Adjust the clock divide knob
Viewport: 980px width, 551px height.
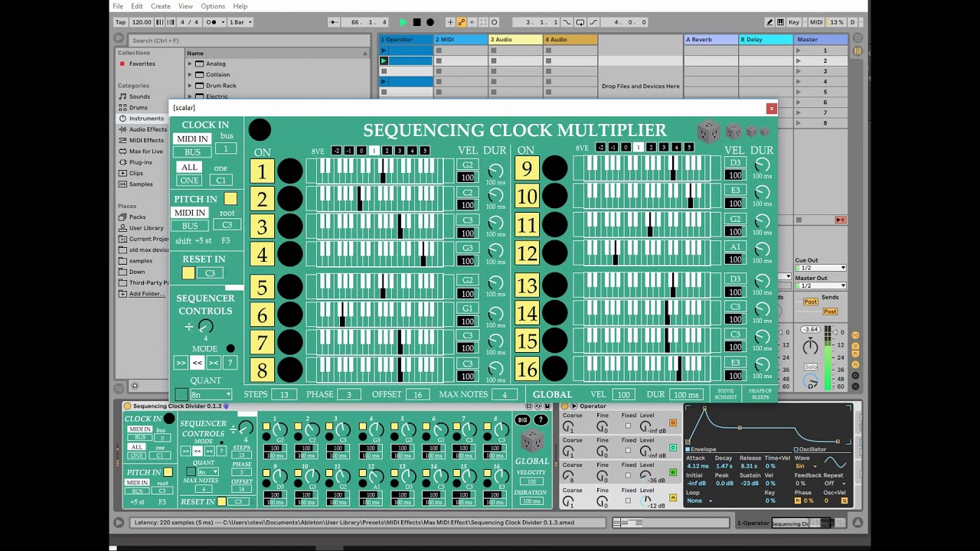pos(205,327)
